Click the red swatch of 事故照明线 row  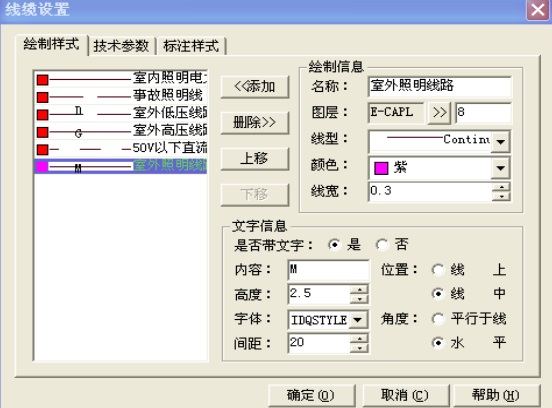tap(43, 97)
